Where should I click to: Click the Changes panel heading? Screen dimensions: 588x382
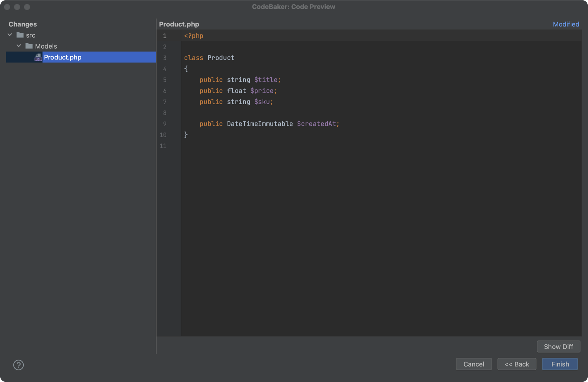pyautogui.click(x=23, y=24)
